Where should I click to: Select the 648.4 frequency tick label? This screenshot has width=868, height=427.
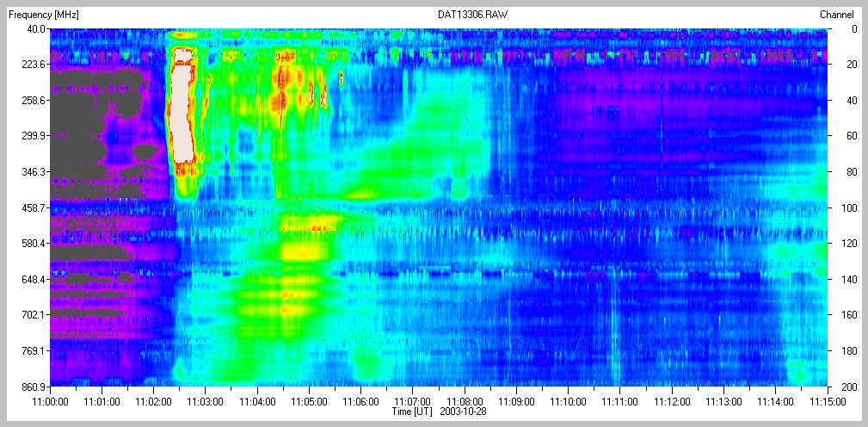[34, 279]
